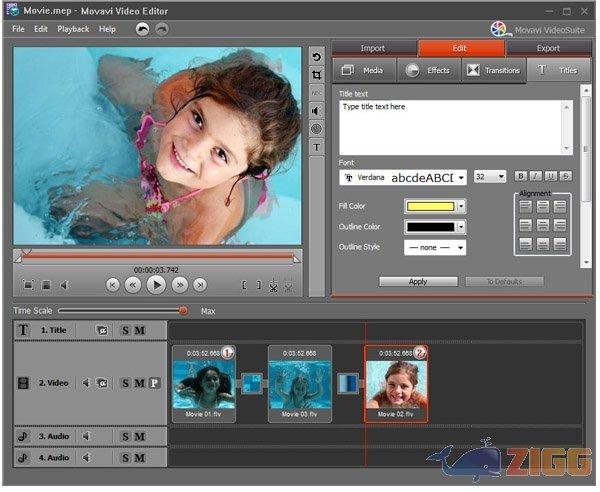Click the Time Scale slider handle
The width and height of the screenshot is (600, 492).
pos(184,311)
